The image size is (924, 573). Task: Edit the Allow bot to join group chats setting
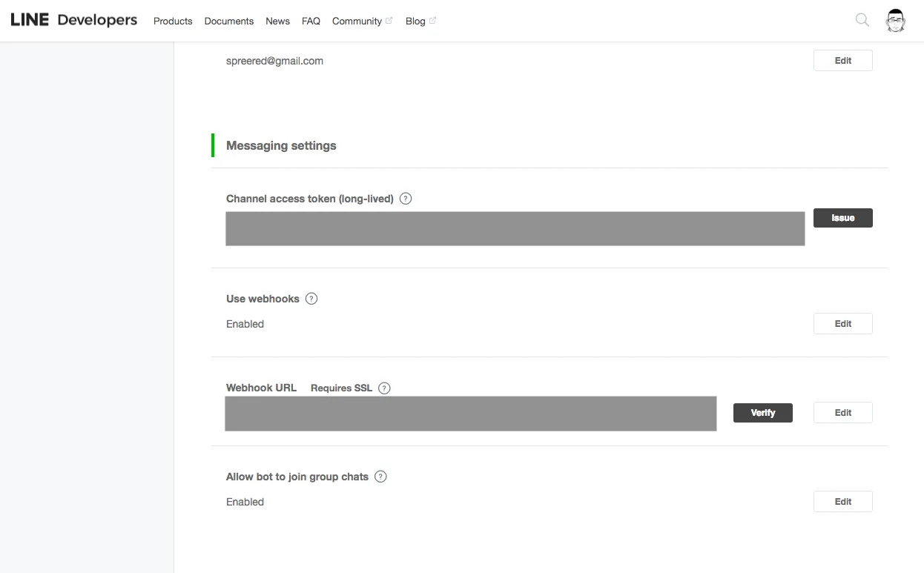(x=842, y=502)
